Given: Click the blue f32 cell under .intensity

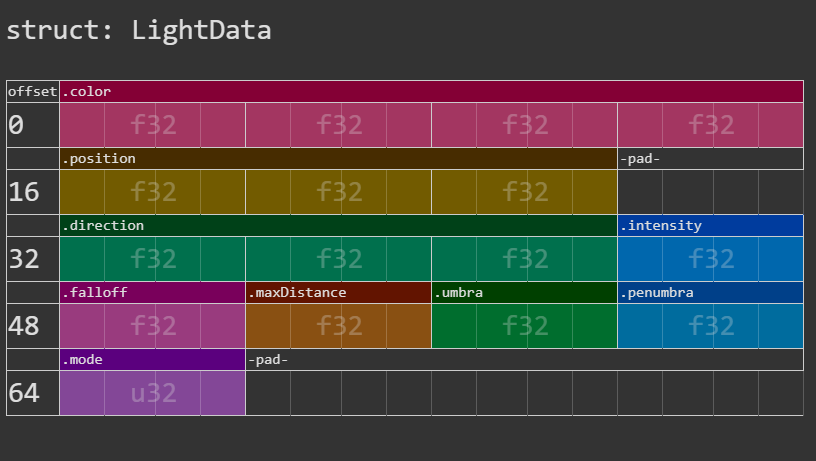Looking at the screenshot, I should (710, 259).
